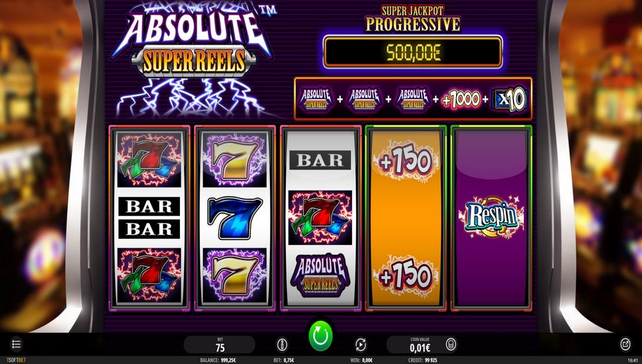Open the Bet 75 selector
642x364 pixels.
pos(220,345)
